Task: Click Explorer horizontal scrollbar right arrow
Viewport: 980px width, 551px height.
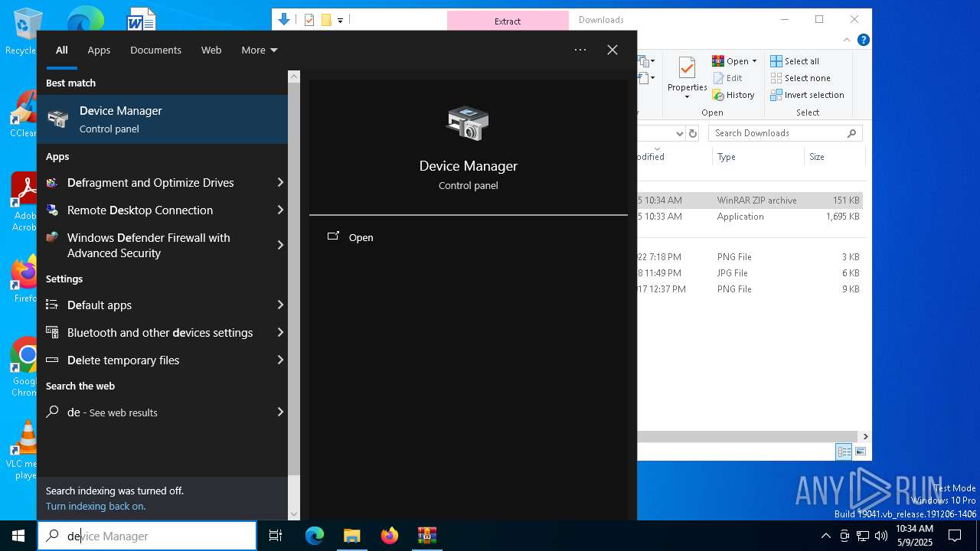Action: 865,436
